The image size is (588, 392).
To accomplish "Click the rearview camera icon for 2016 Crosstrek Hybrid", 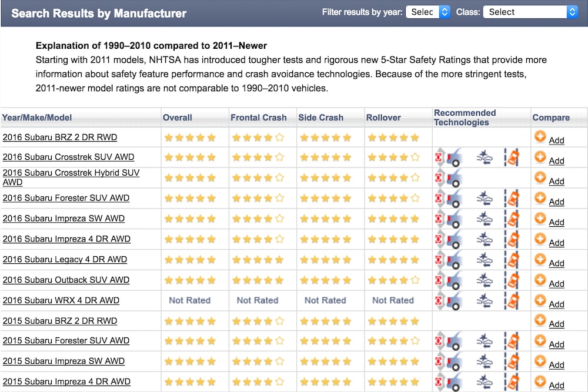I will coord(448,178).
